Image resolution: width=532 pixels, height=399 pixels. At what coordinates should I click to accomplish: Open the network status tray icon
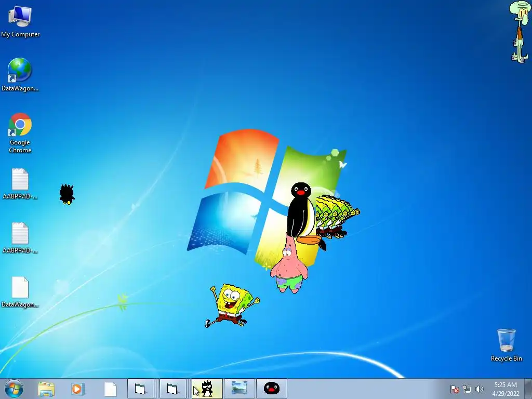[467, 389]
